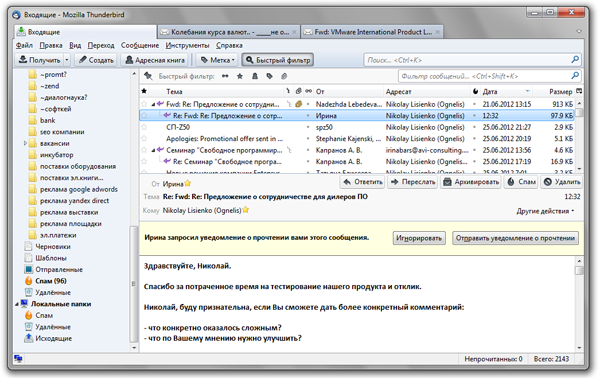600x378 pixels.
Task: Open the Правка menu
Action: tap(51, 45)
